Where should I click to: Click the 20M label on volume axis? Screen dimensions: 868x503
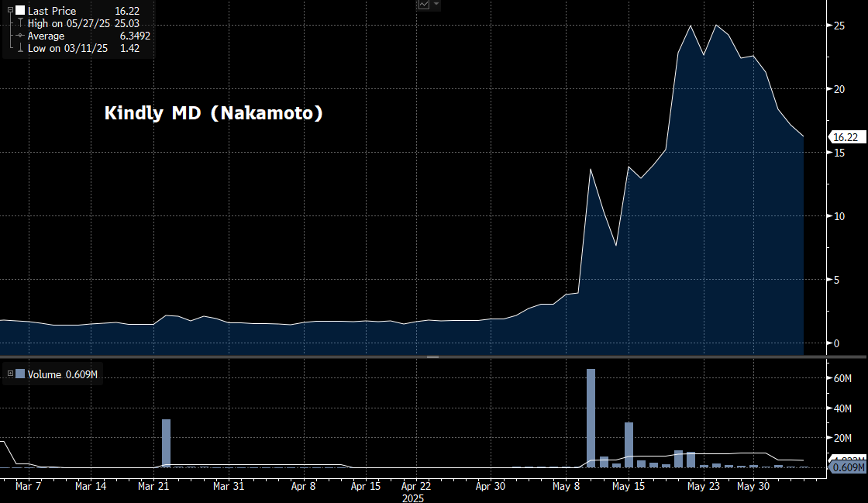(842, 438)
